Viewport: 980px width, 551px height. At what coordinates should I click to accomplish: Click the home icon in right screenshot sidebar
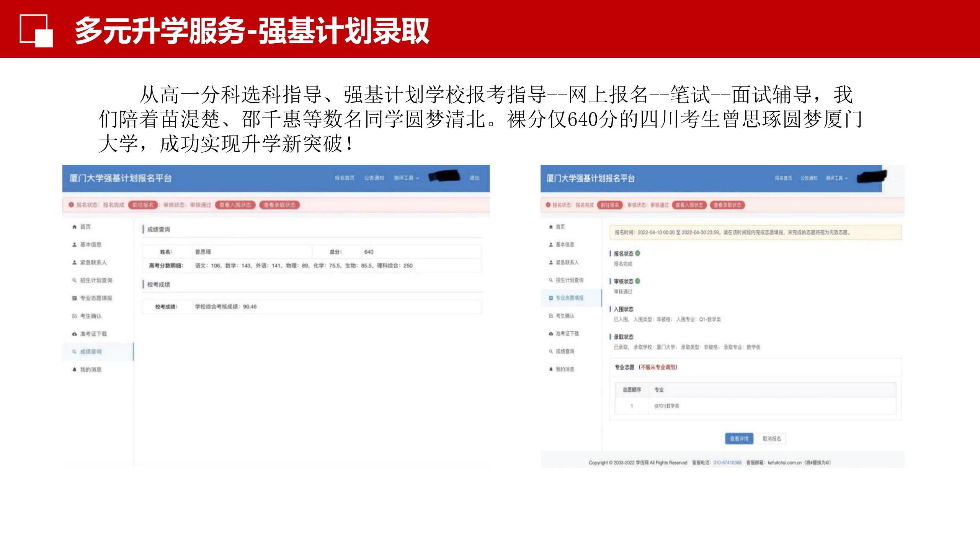tap(551, 227)
